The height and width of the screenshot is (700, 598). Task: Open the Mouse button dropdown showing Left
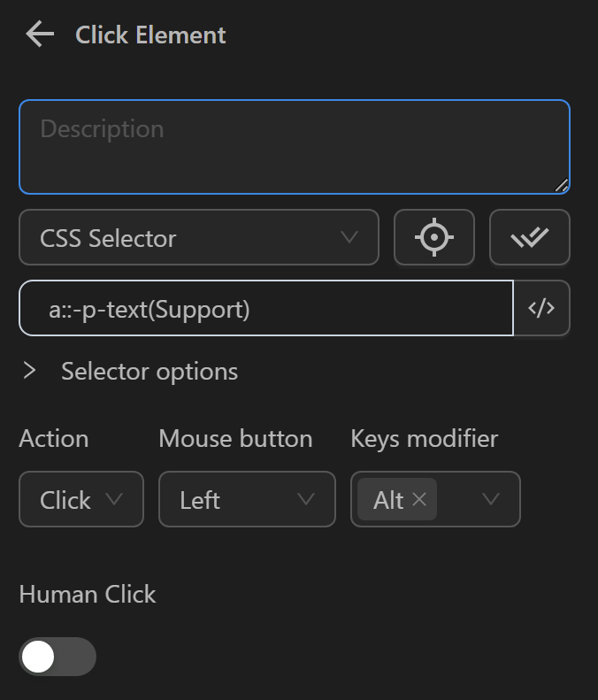point(247,500)
